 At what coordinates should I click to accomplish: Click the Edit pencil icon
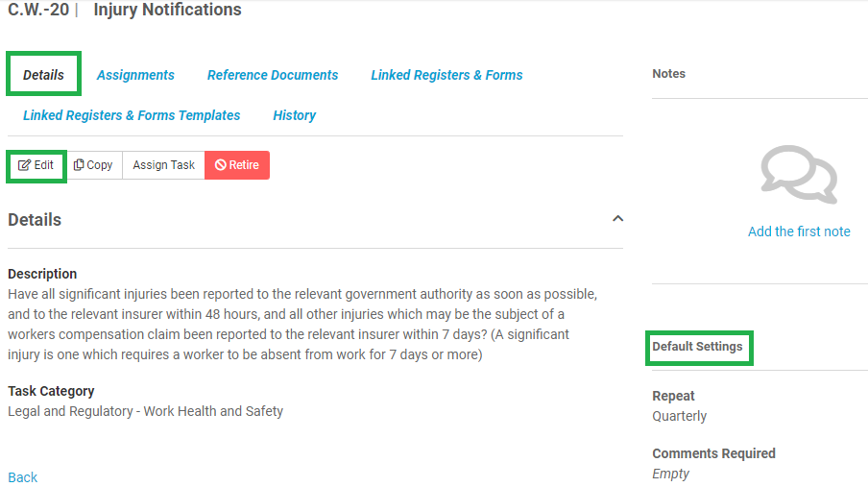24,165
